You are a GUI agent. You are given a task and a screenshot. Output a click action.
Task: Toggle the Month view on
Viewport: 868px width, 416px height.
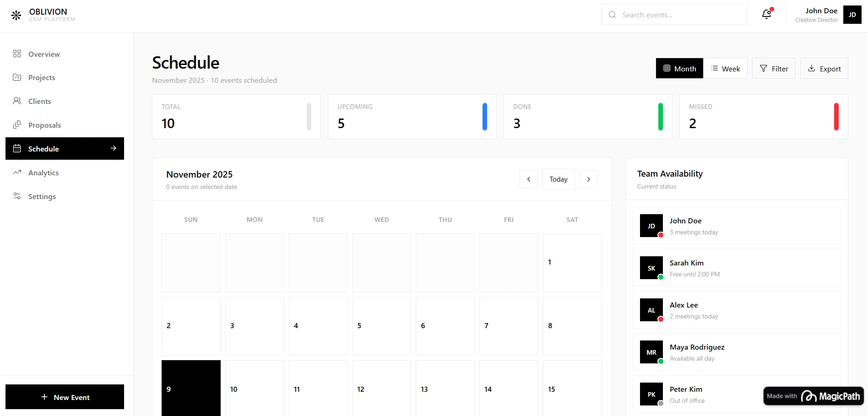point(679,68)
